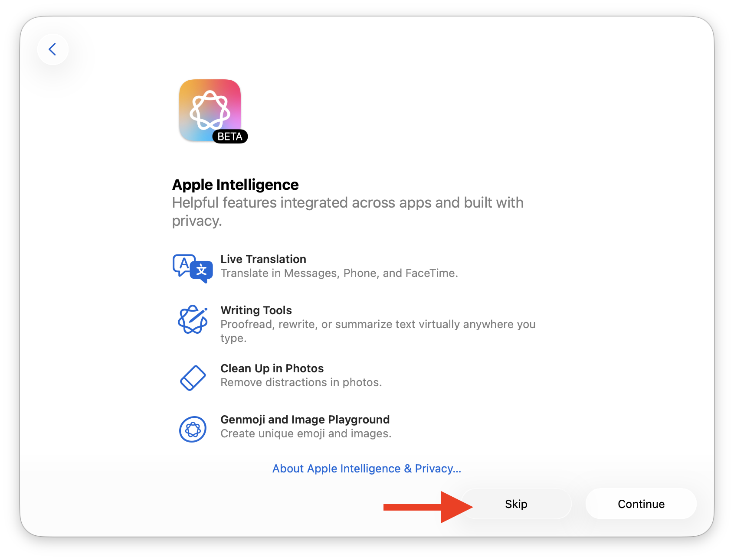
Task: Click the Writing Tools title
Action: 256,310
